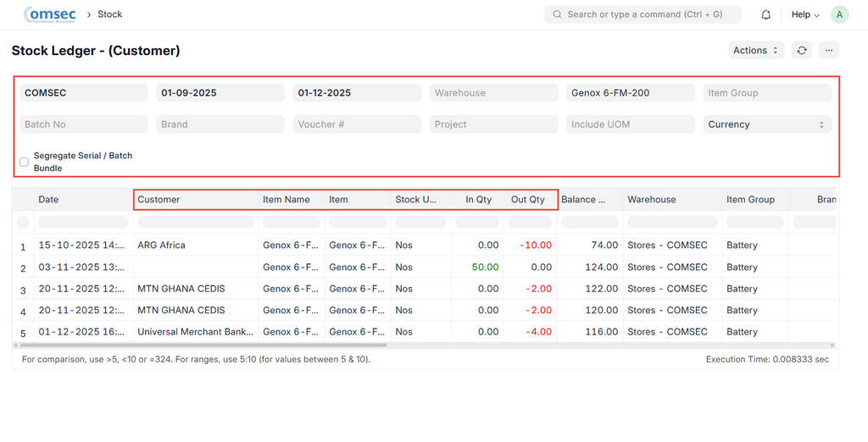Click the Comsec logo icon
Image resolution: width=868 pixels, height=442 pixels.
[50, 14]
